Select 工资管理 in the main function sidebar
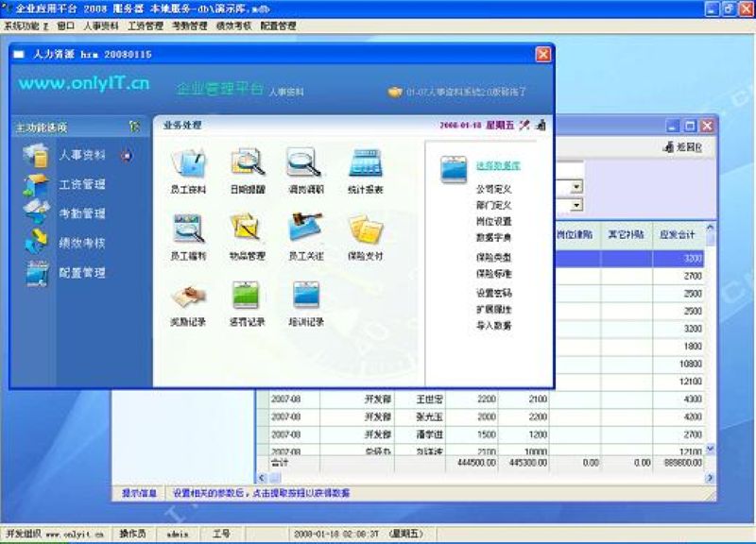The width and height of the screenshot is (756, 544). click(x=81, y=185)
